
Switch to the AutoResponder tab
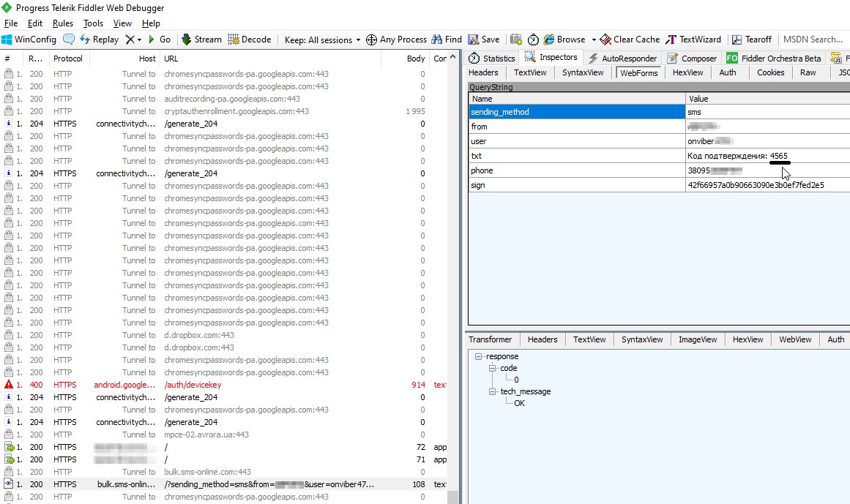(x=622, y=59)
